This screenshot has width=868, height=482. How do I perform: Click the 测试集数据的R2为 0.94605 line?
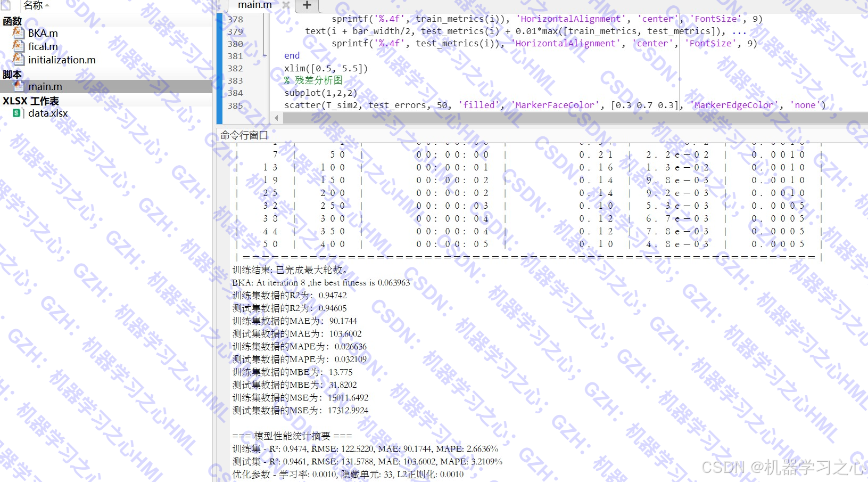click(x=290, y=308)
